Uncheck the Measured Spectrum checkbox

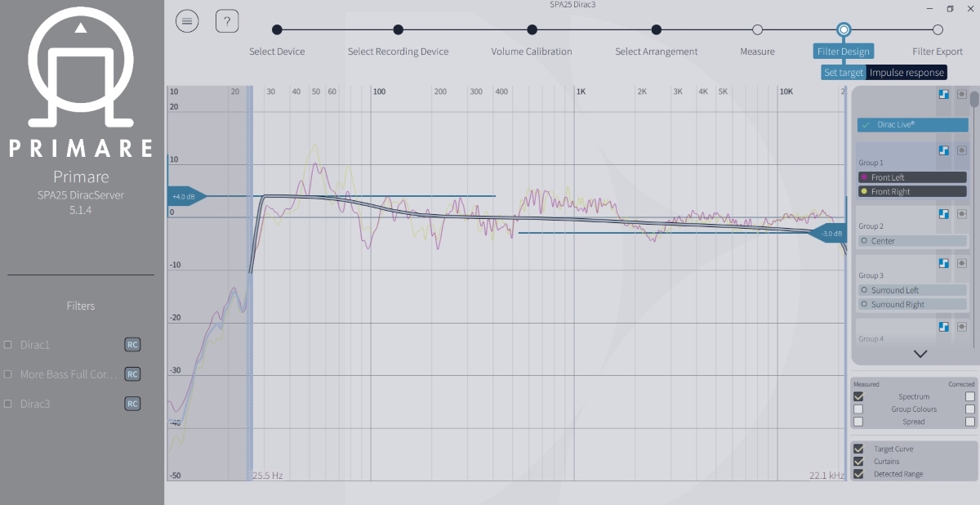pyautogui.click(x=858, y=396)
